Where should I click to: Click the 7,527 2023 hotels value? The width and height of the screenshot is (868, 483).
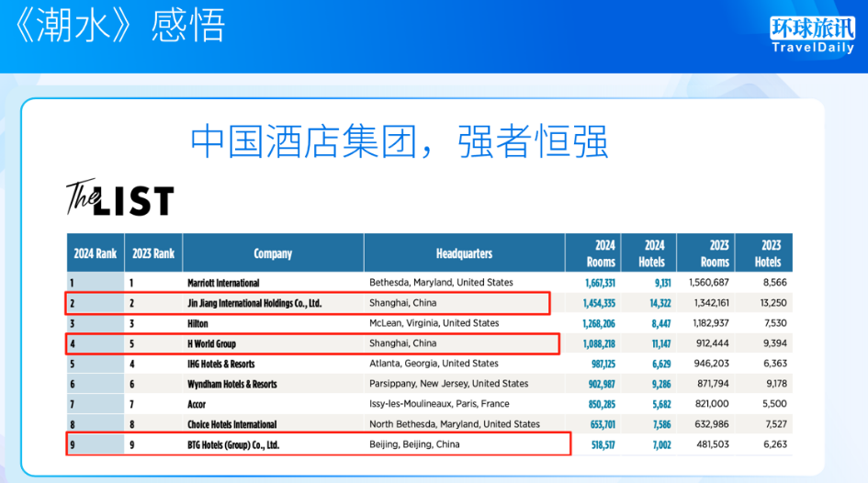[775, 424]
